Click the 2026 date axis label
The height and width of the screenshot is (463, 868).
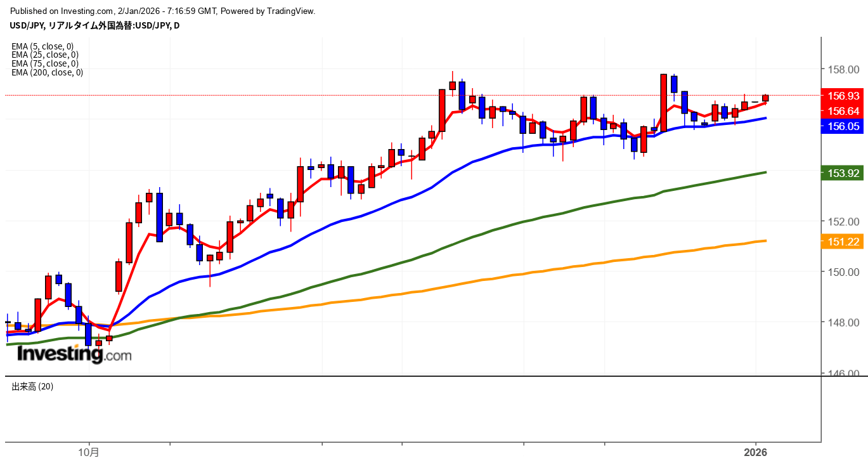[x=756, y=453]
